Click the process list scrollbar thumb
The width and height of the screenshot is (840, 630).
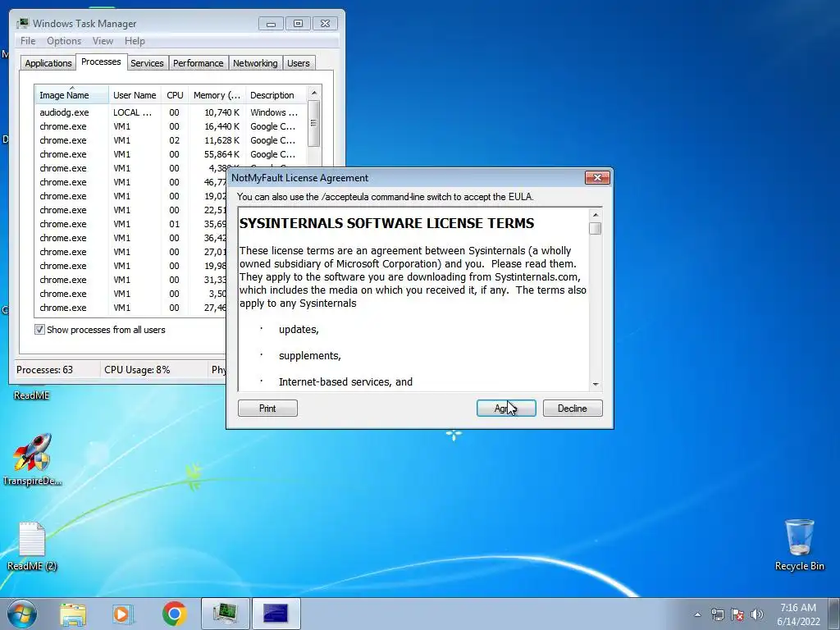coord(314,123)
